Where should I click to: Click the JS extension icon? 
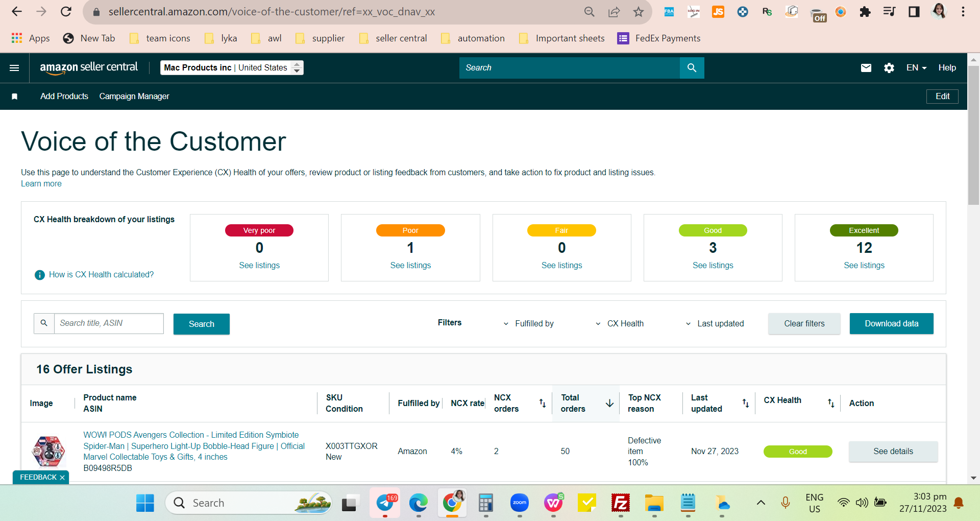718,12
